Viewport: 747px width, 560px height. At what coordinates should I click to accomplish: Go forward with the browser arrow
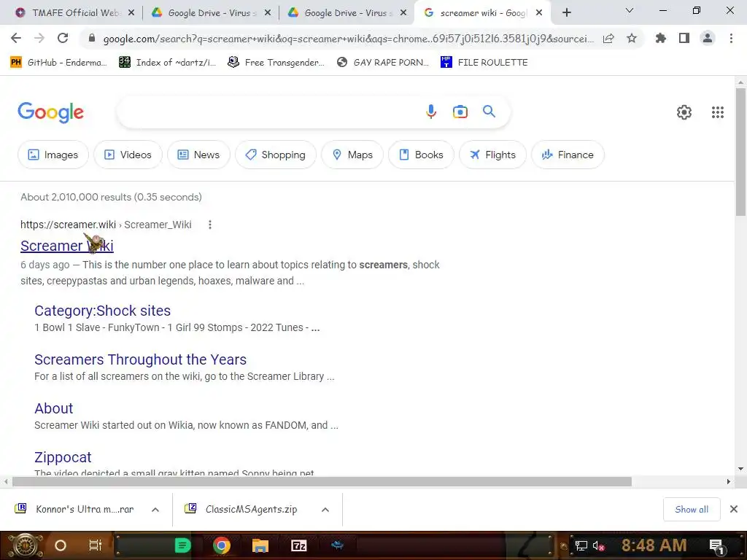[x=39, y=38]
